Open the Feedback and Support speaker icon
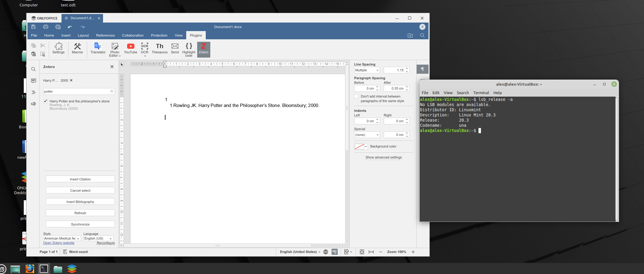Screen dimensions: 644x274 tap(34, 104)
